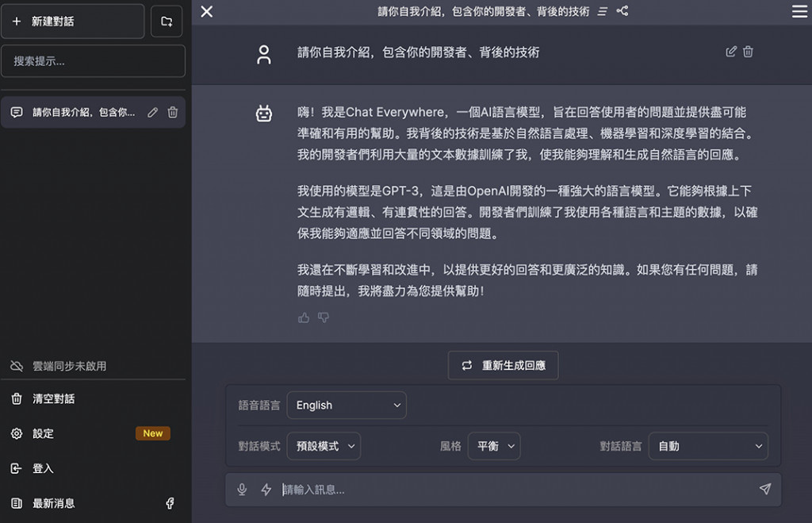Click the robot assistant avatar icon
Screen dimensions: 812x523
click(x=263, y=113)
